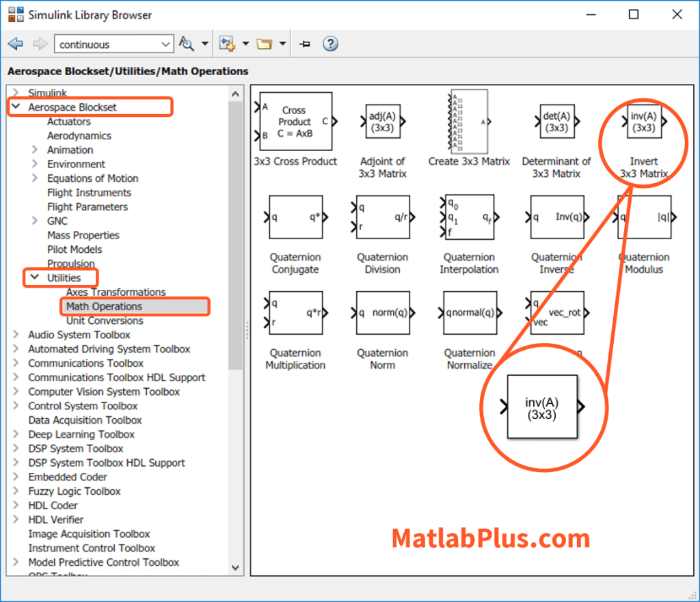Select Fuzzy Logic Toolbox
The height and width of the screenshot is (602, 700).
[x=75, y=491]
